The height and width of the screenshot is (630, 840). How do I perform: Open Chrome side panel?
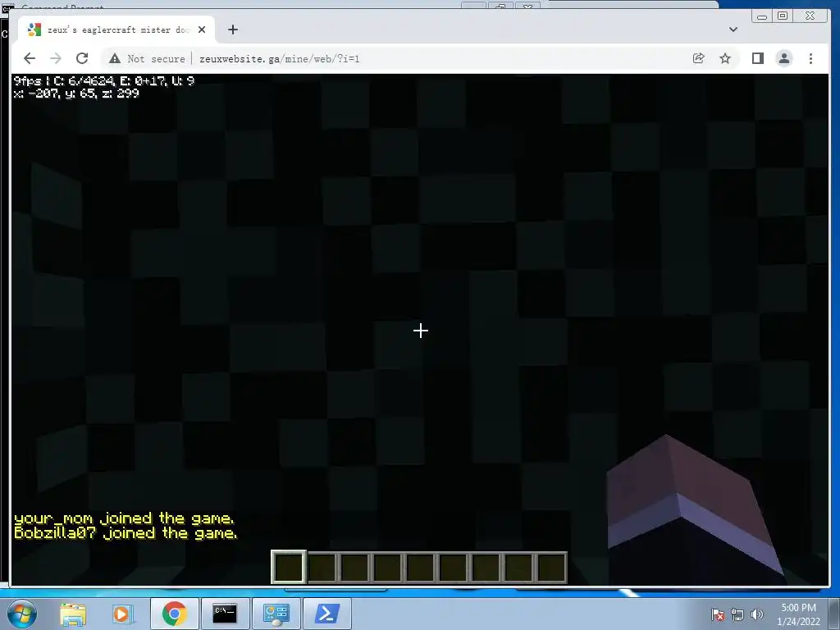(x=757, y=58)
